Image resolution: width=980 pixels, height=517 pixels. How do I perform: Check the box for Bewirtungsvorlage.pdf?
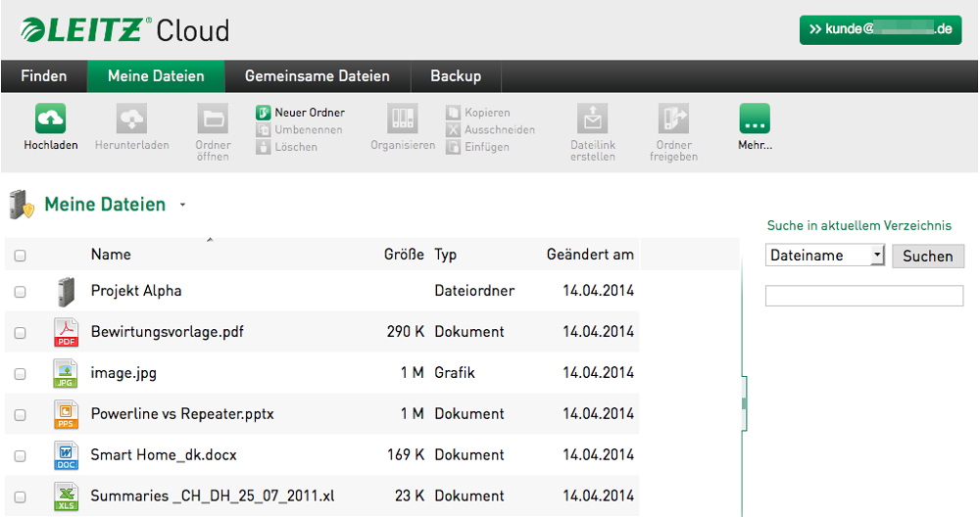coord(20,333)
